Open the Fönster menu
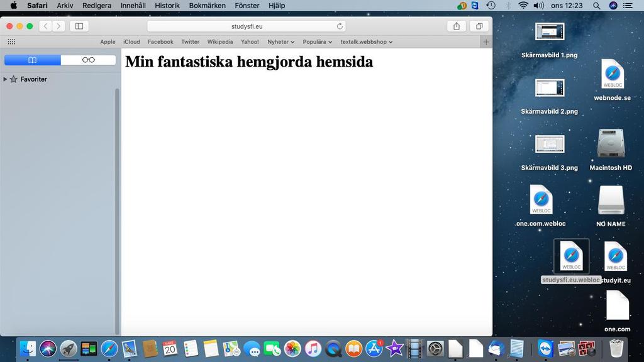644x362 pixels. [x=247, y=6]
